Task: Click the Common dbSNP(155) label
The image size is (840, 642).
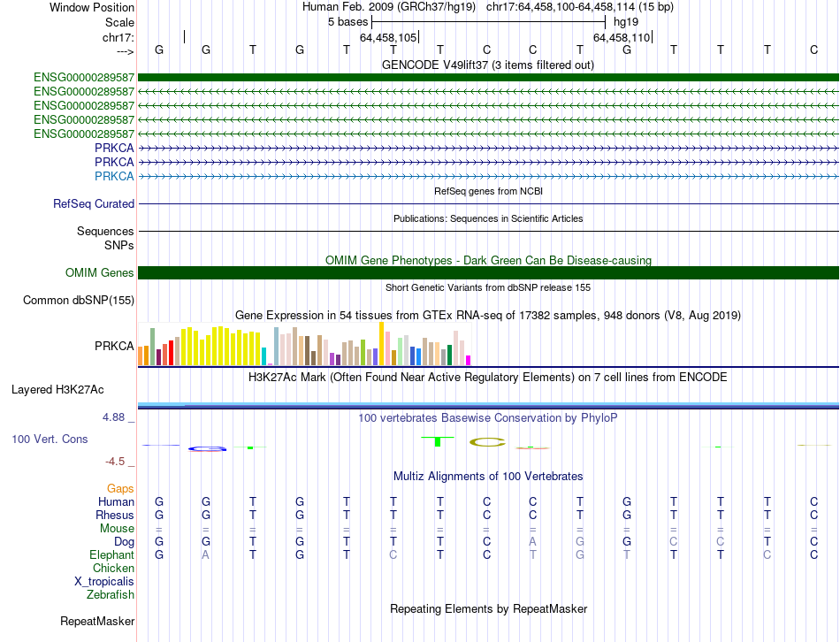Action: pos(78,300)
